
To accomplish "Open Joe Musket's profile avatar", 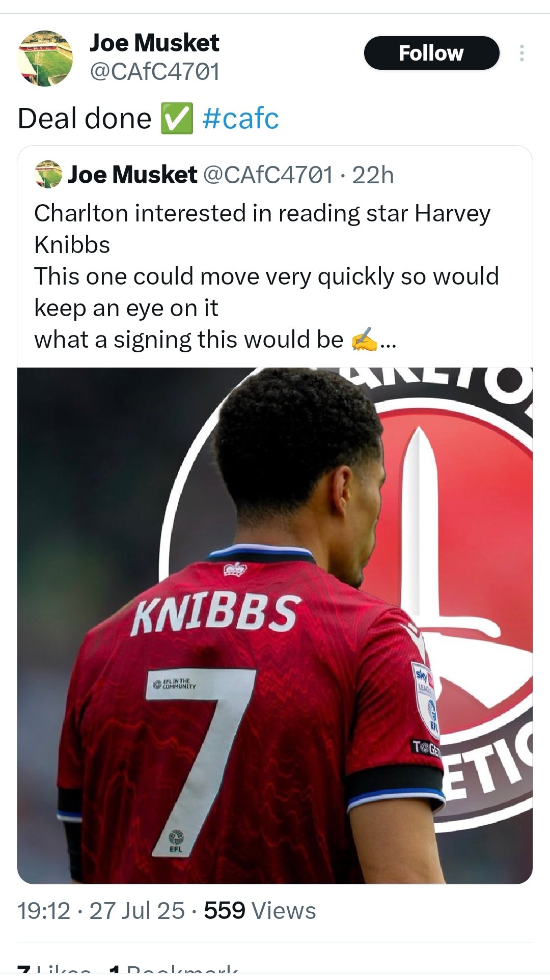I will [45, 58].
